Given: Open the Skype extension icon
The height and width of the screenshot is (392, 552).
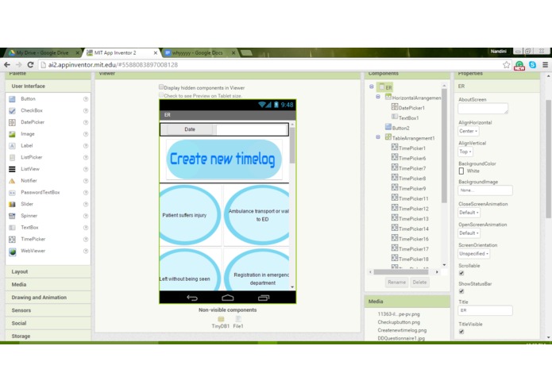Looking at the screenshot, I should click(x=532, y=65).
